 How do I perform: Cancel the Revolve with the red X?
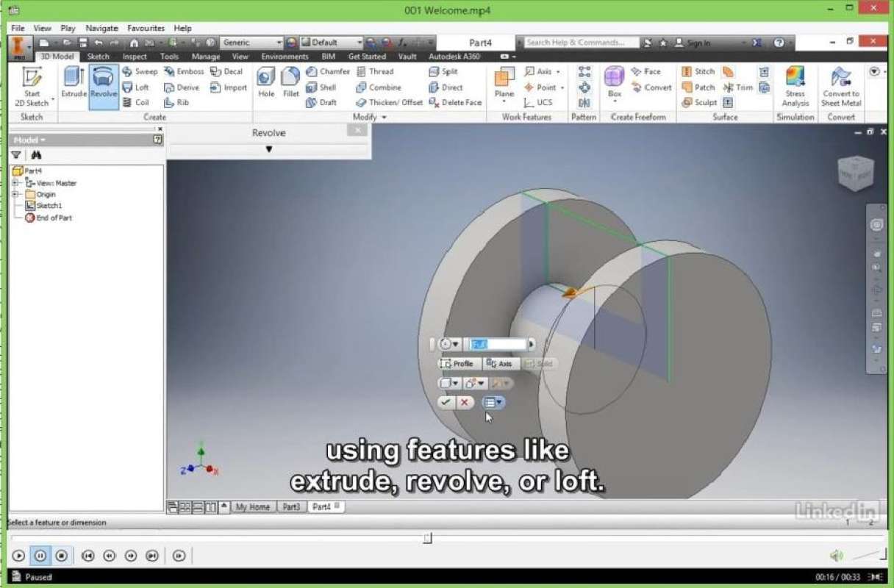coord(464,402)
